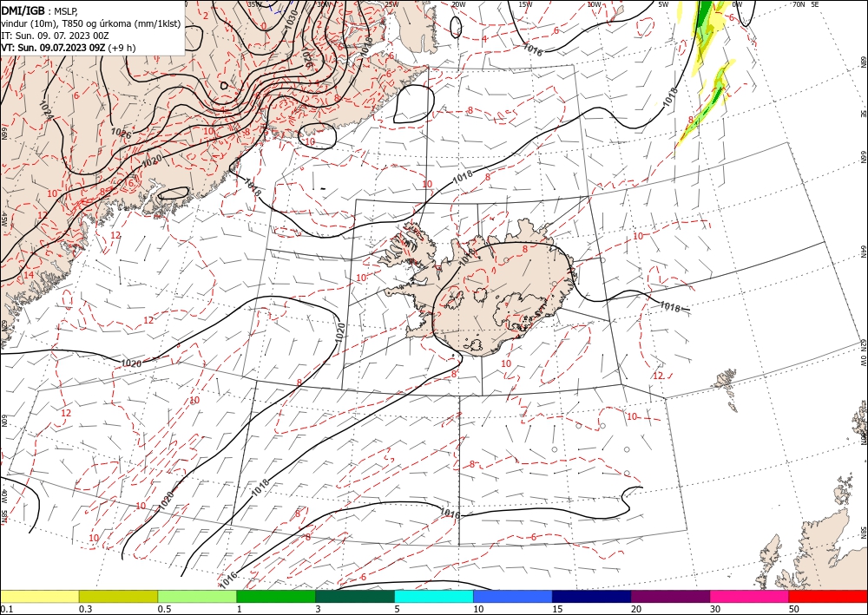Click the 1024 isobar label over Greenland
Viewport: 868px width, 615px height.
coord(47,109)
